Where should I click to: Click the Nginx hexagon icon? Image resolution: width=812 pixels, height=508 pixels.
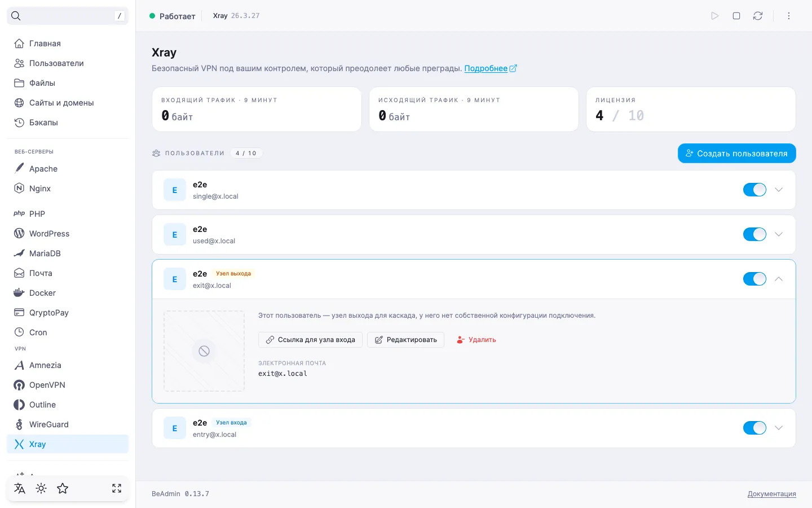[x=19, y=188]
